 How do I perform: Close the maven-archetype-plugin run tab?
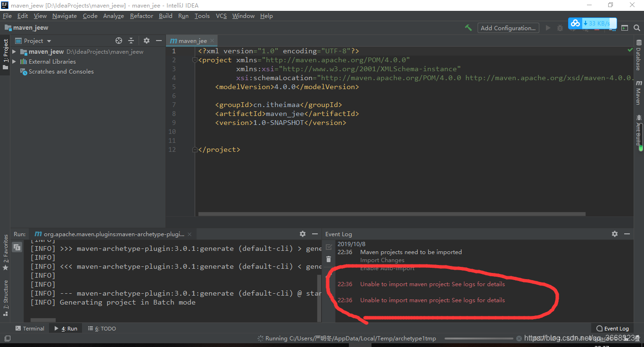pyautogui.click(x=190, y=234)
